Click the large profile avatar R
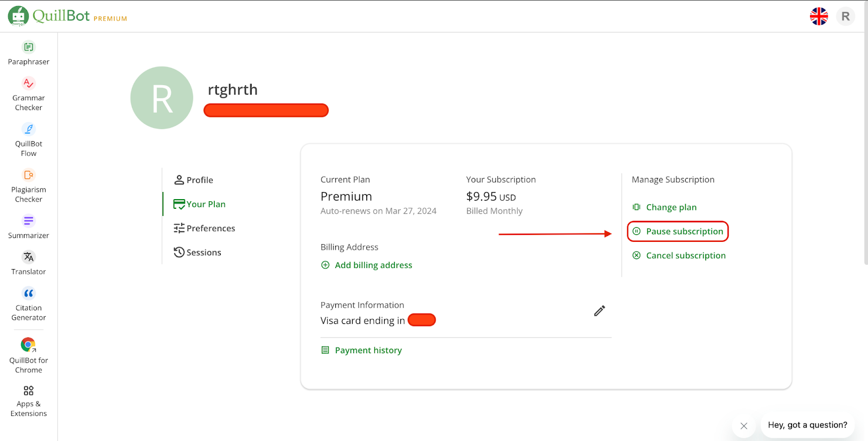Viewport: 868px width, 441px height. point(162,98)
